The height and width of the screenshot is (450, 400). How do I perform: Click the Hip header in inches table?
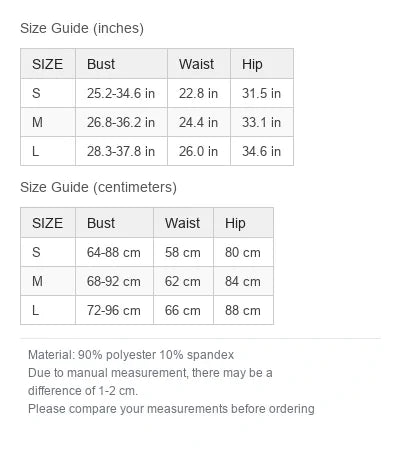262,64
